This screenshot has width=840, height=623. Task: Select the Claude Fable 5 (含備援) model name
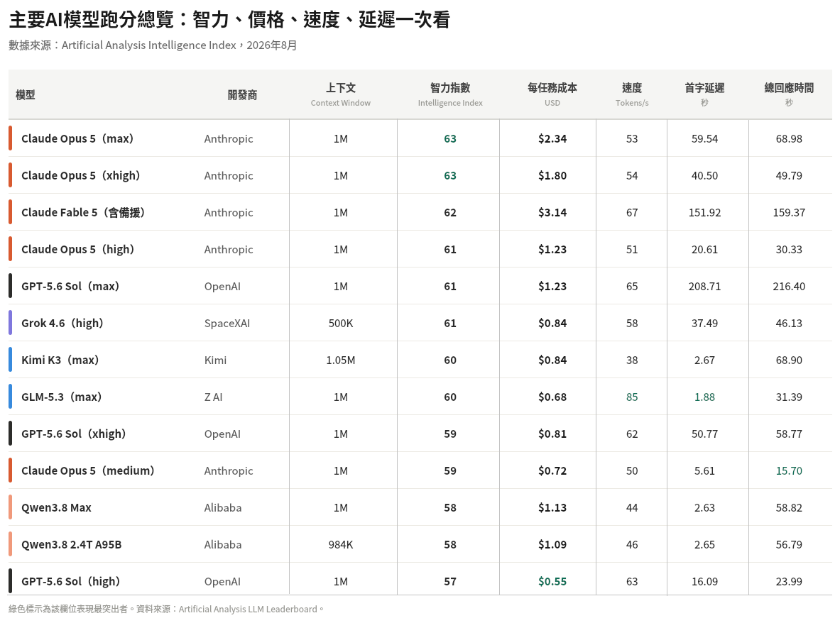click(83, 212)
